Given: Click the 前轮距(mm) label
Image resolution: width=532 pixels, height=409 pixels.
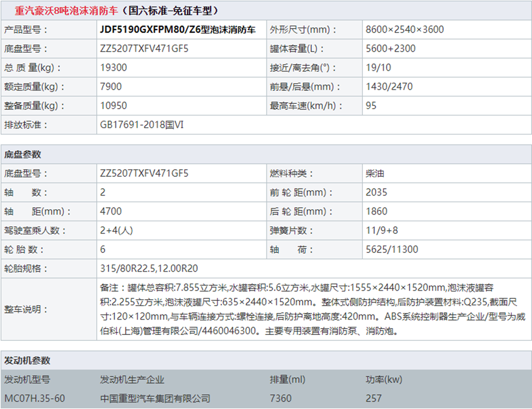Looking at the screenshot, I should tap(301, 193).
